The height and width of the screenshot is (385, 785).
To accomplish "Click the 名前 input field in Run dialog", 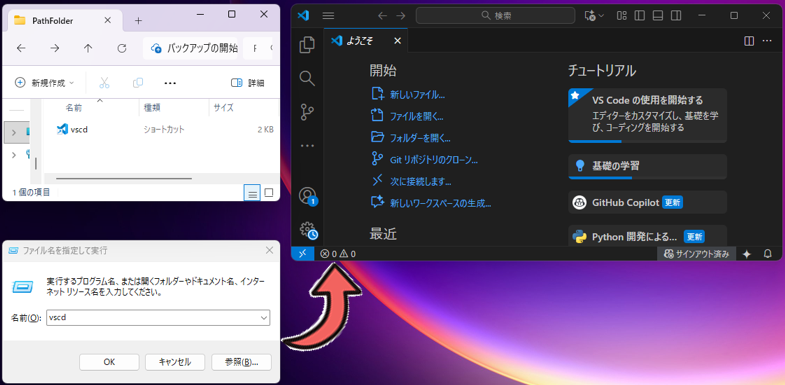I will point(158,317).
